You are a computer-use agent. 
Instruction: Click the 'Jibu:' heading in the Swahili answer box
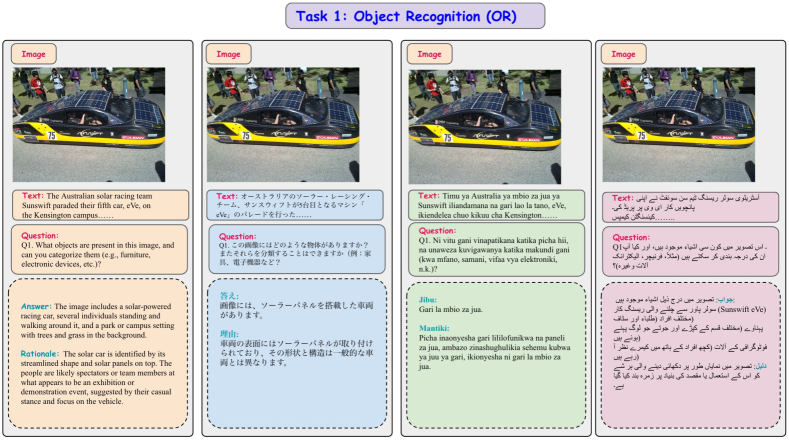click(x=422, y=299)
